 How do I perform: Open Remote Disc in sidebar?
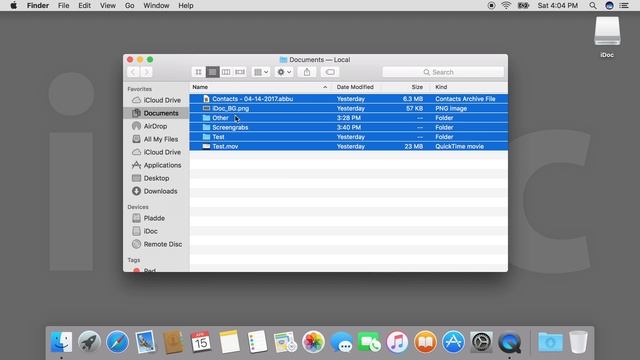(x=156, y=244)
